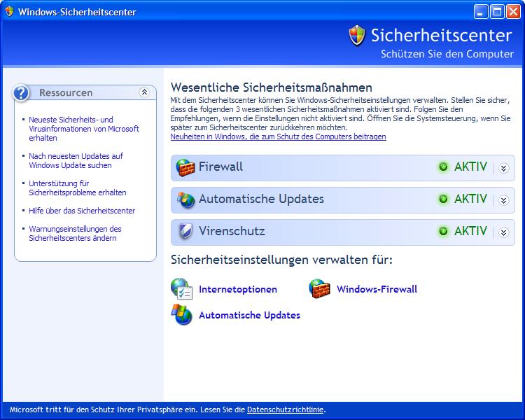525x420 pixels.
Task: Expand the Firewall section details
Action: [503, 168]
